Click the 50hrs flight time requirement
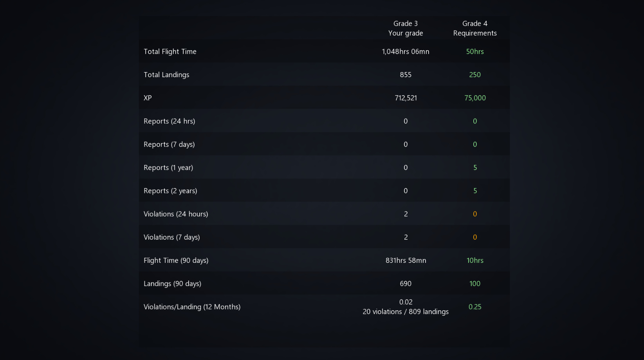This screenshot has height=360, width=644. [x=475, y=51]
